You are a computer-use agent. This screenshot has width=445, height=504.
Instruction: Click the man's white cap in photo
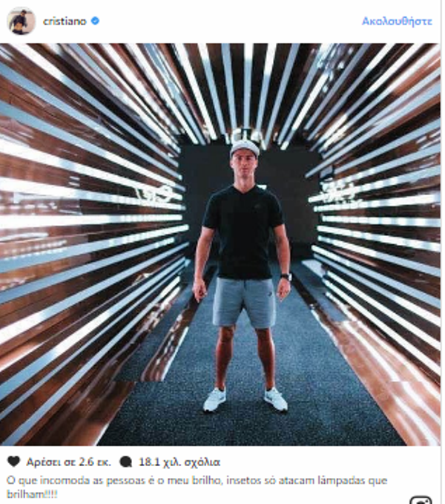(245, 147)
